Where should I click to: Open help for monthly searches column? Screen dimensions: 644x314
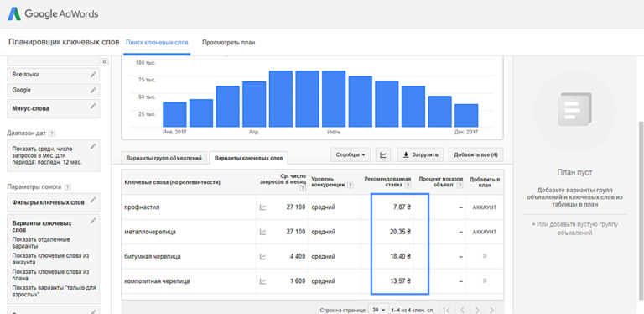pos(303,189)
